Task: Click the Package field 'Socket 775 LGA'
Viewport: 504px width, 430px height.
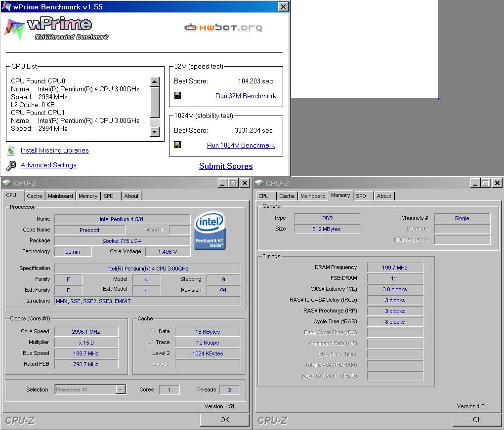Action: coord(122,241)
